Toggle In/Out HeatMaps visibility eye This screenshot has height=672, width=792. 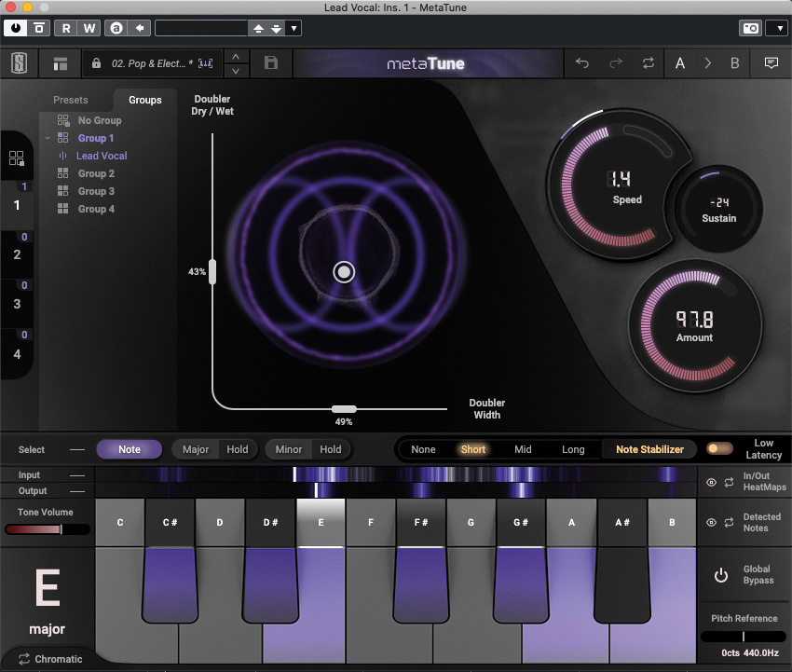[712, 482]
